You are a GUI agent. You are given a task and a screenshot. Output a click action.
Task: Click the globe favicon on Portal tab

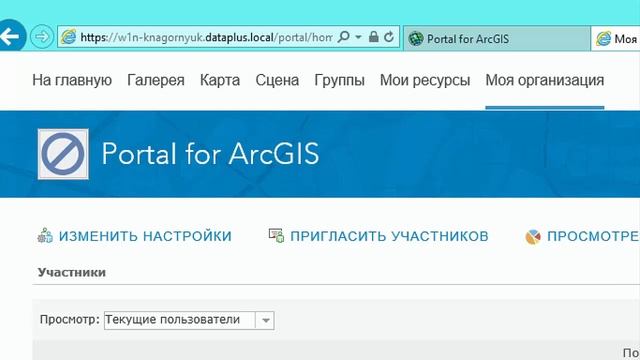[416, 39]
